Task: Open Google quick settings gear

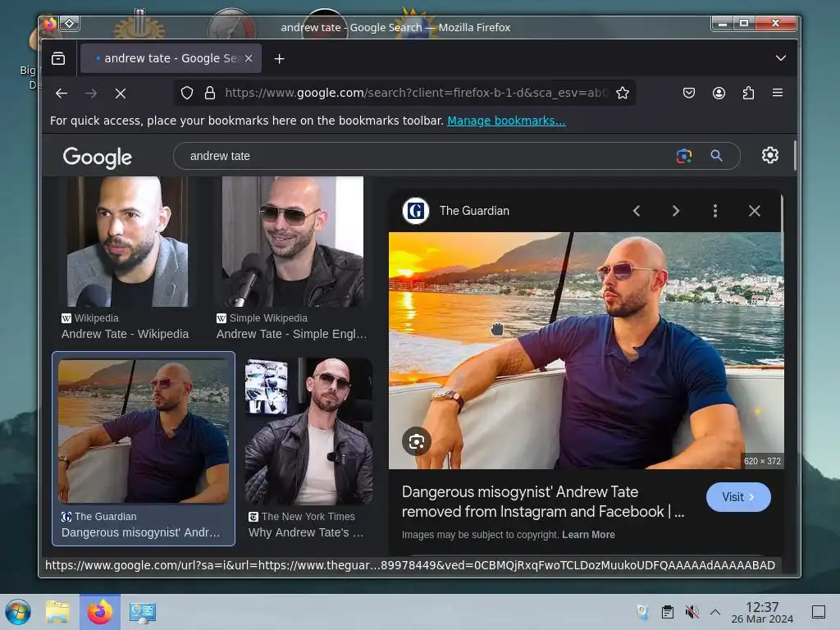Action: 769,155
